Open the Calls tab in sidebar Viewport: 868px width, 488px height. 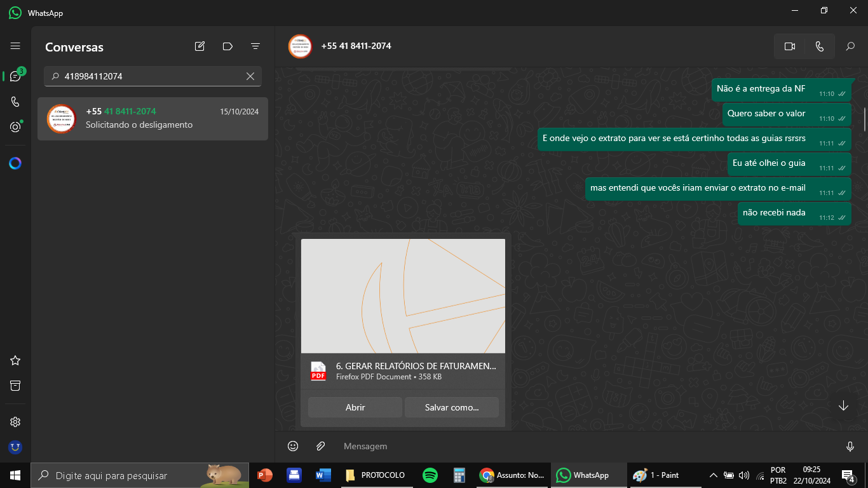pyautogui.click(x=15, y=102)
